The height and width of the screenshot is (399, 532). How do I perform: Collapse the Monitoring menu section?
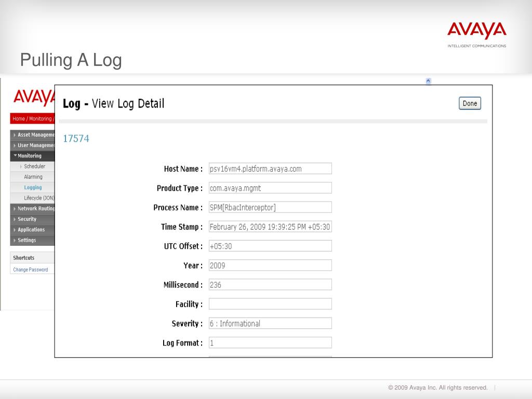(15, 156)
